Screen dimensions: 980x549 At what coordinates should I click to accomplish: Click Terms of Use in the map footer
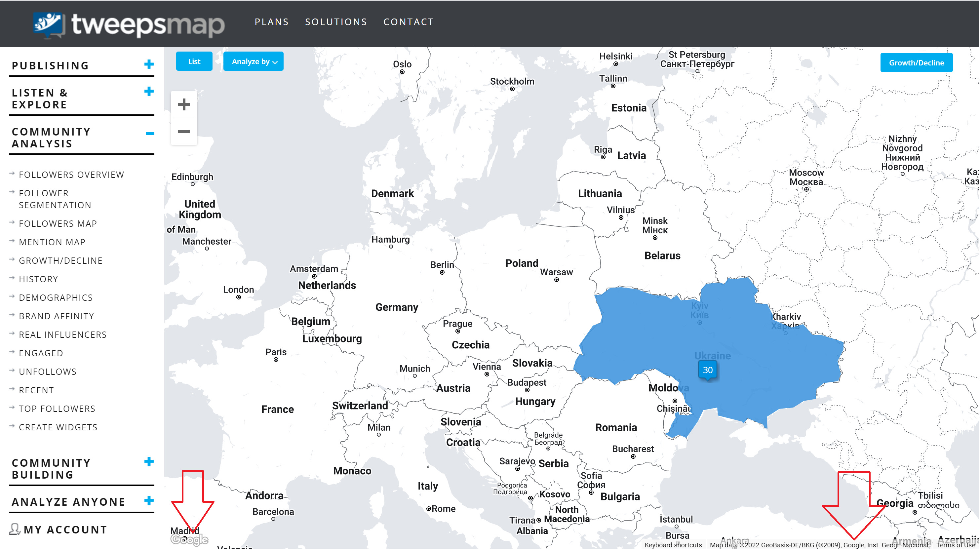[955, 545]
